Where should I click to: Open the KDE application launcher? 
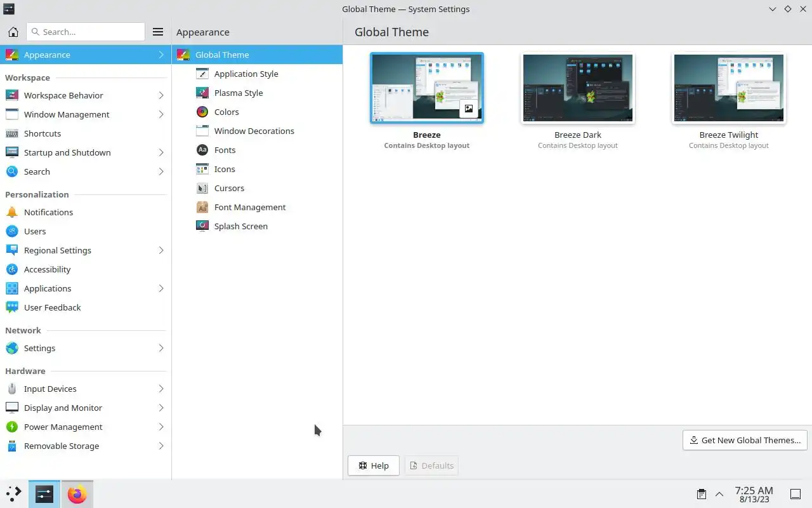(13, 494)
